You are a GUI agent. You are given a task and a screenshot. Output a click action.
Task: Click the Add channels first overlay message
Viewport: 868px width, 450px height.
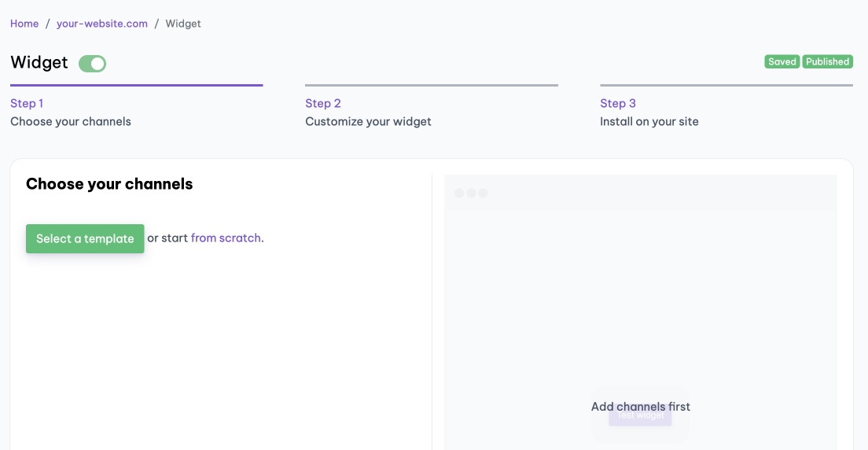coord(640,406)
